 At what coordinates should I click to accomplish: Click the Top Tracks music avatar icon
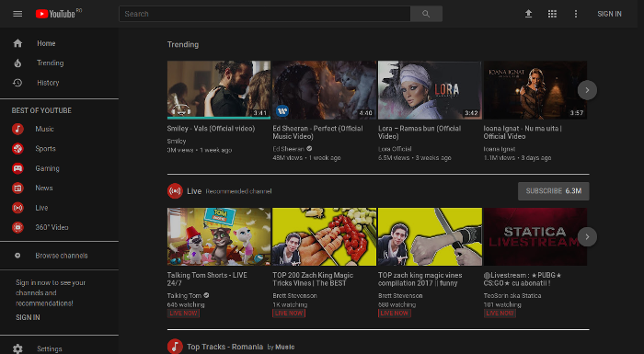click(175, 347)
